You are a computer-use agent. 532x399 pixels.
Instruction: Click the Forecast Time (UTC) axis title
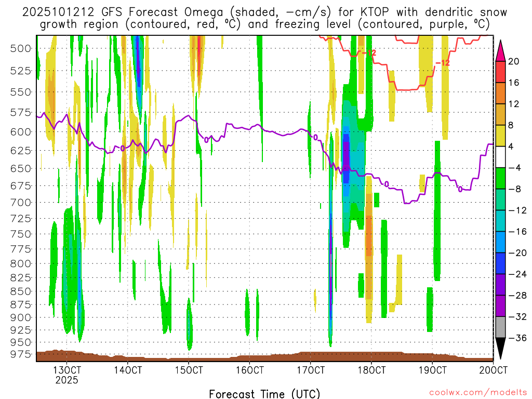[264, 394]
